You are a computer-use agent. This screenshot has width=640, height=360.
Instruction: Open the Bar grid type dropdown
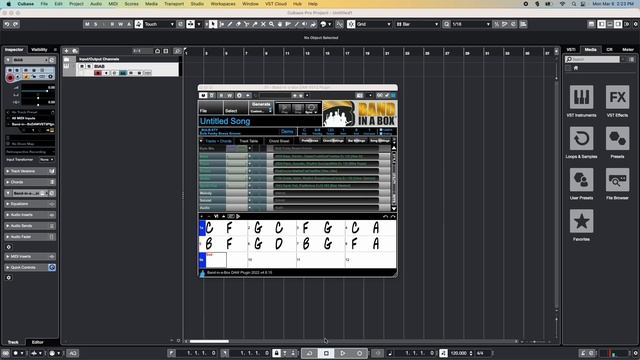(x=417, y=24)
